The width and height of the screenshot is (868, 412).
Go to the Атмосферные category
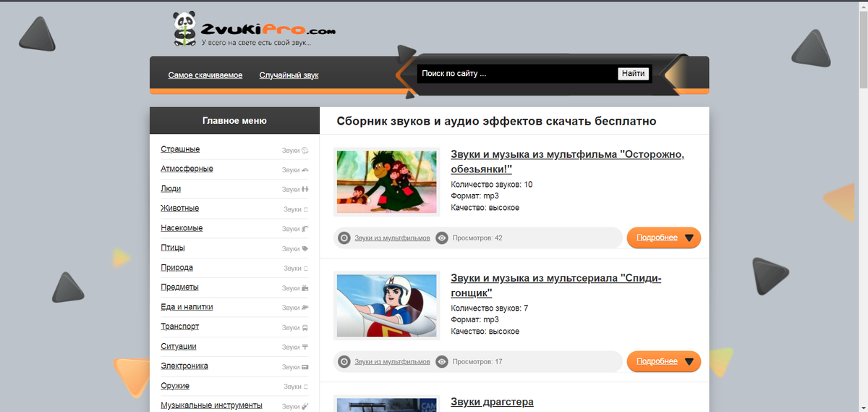pyautogui.click(x=187, y=169)
